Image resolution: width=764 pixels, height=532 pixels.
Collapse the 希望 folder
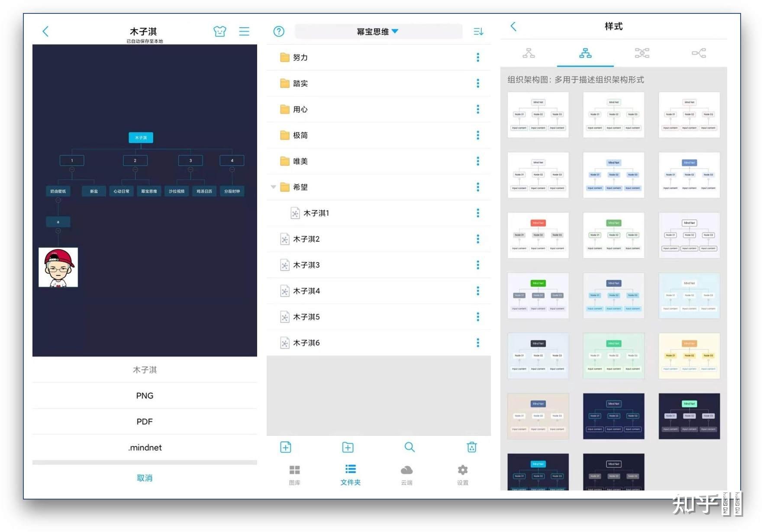pos(273,187)
